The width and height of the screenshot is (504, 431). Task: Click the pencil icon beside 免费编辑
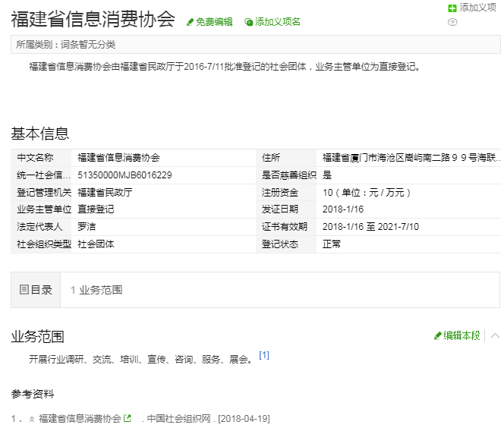pos(190,22)
